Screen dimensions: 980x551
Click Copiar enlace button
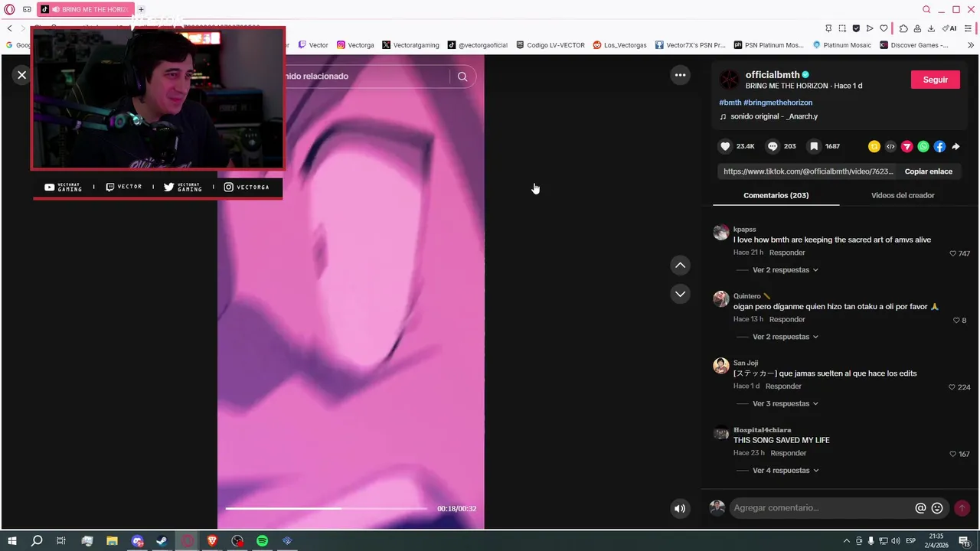pos(929,171)
